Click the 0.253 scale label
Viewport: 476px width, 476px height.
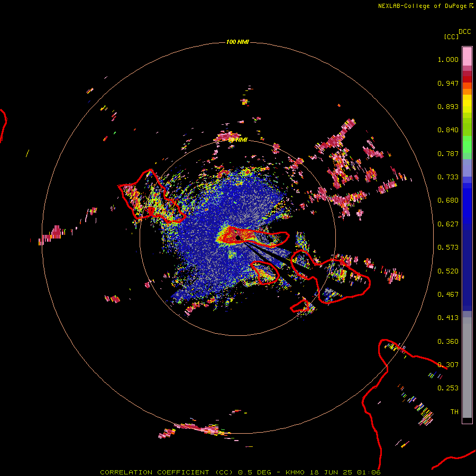(448, 388)
